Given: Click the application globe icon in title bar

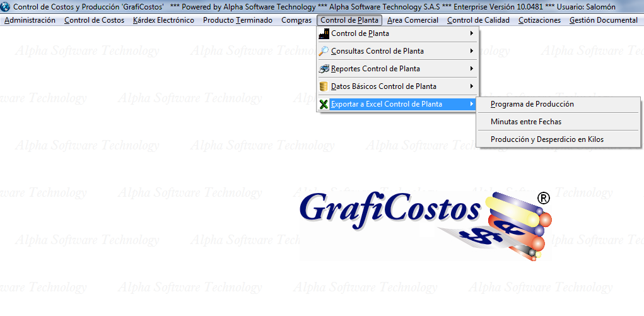Looking at the screenshot, I should point(6,7).
